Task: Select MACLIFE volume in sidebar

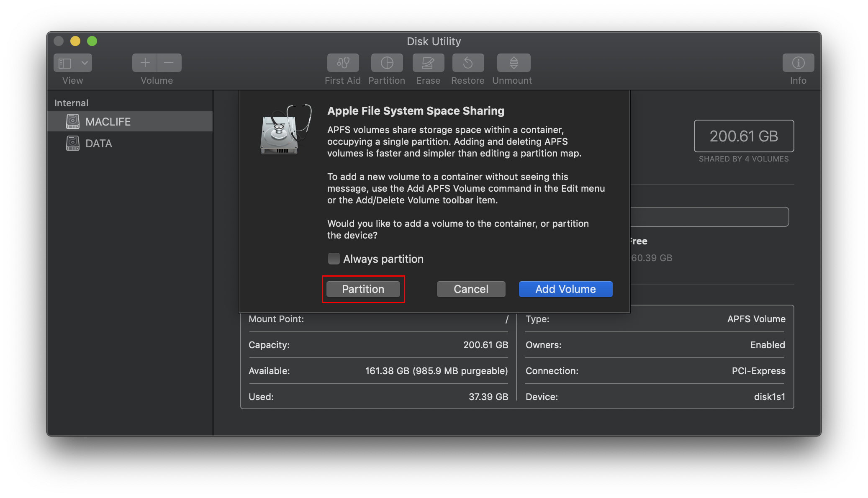Action: [108, 122]
